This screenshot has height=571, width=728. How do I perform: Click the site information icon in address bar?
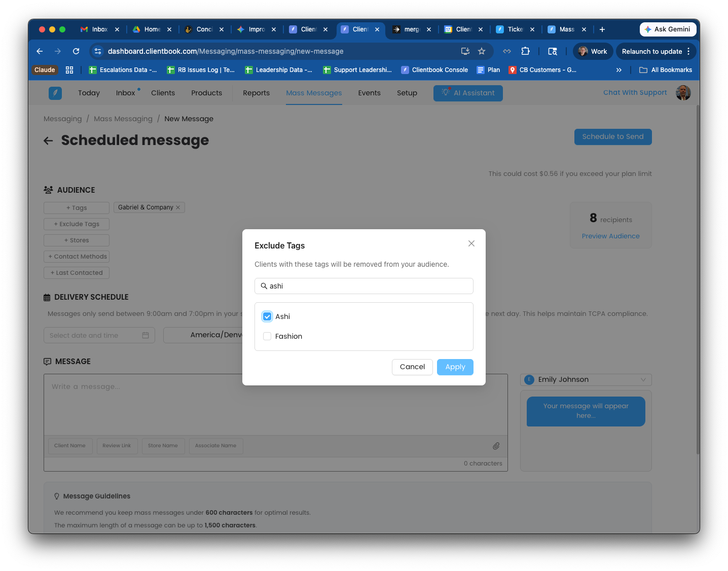click(x=98, y=51)
